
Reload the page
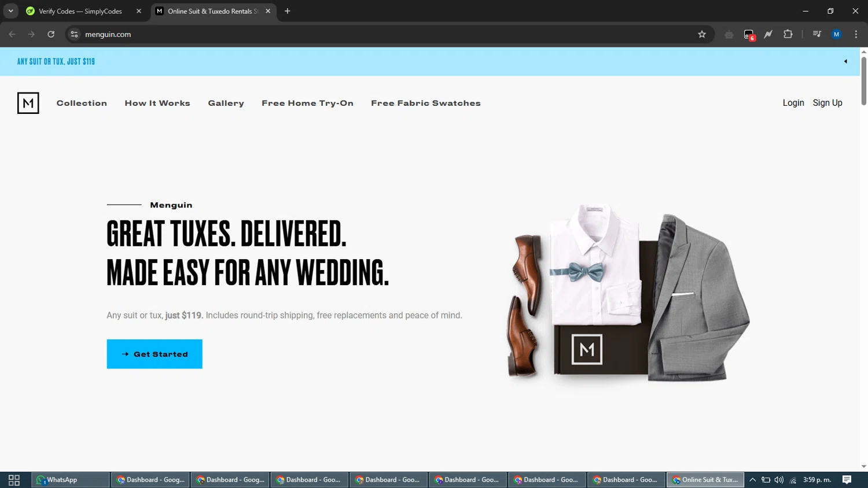(51, 34)
